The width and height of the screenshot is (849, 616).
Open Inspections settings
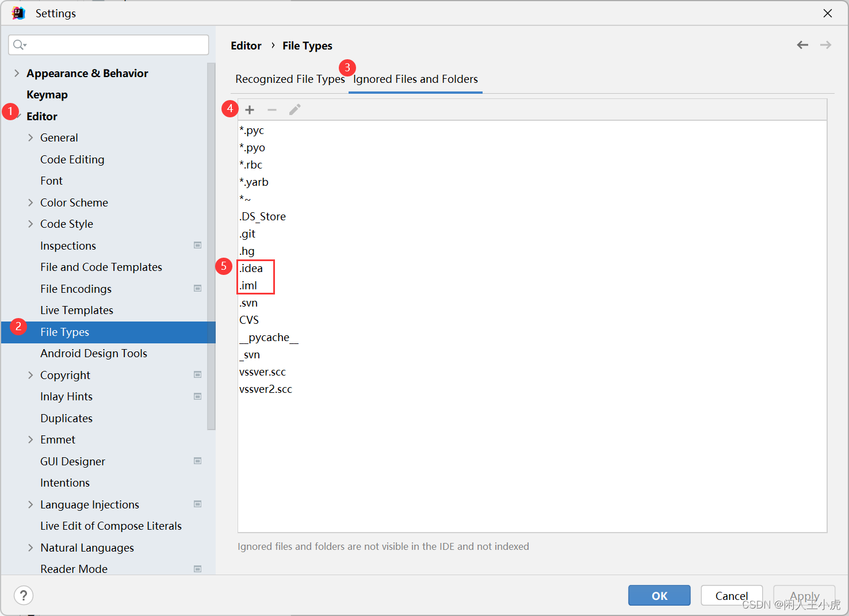(68, 246)
